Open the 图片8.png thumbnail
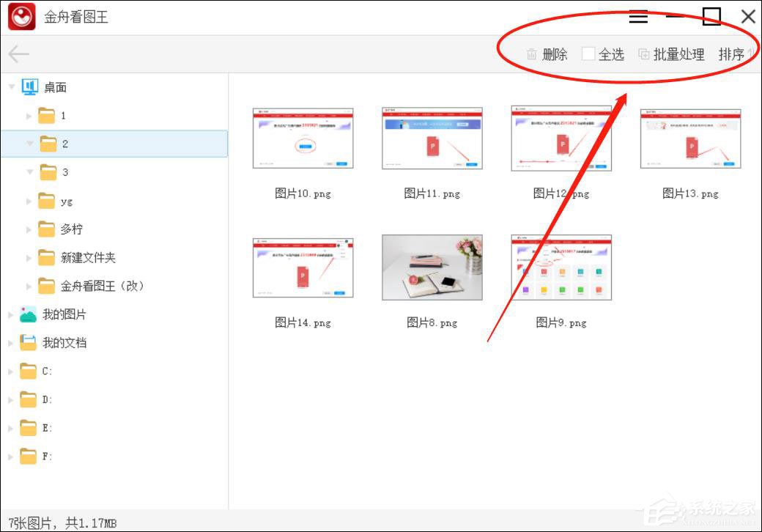 coord(432,267)
